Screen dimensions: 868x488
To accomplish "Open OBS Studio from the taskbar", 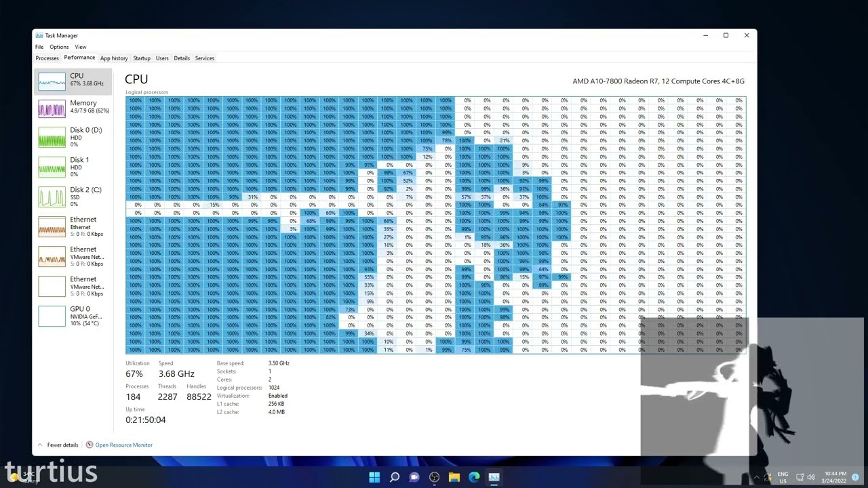I will click(x=434, y=477).
